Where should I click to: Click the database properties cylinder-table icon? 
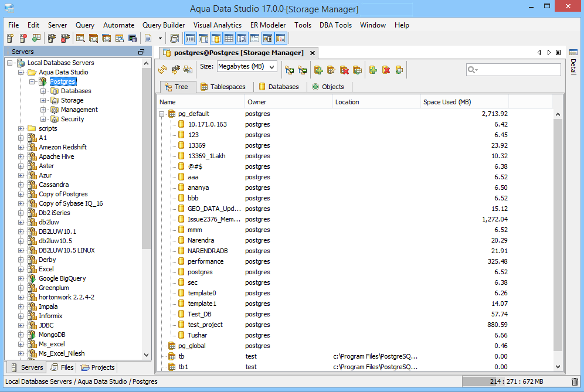(x=399, y=70)
